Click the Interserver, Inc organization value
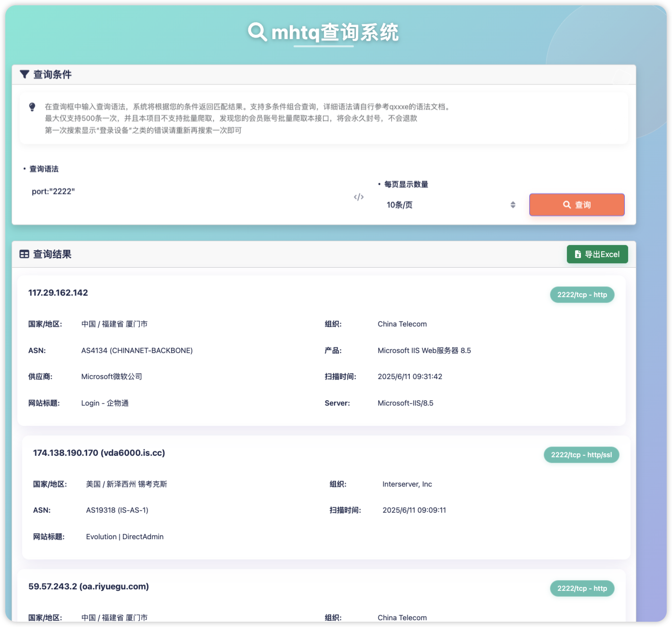672x627 pixels. (407, 484)
